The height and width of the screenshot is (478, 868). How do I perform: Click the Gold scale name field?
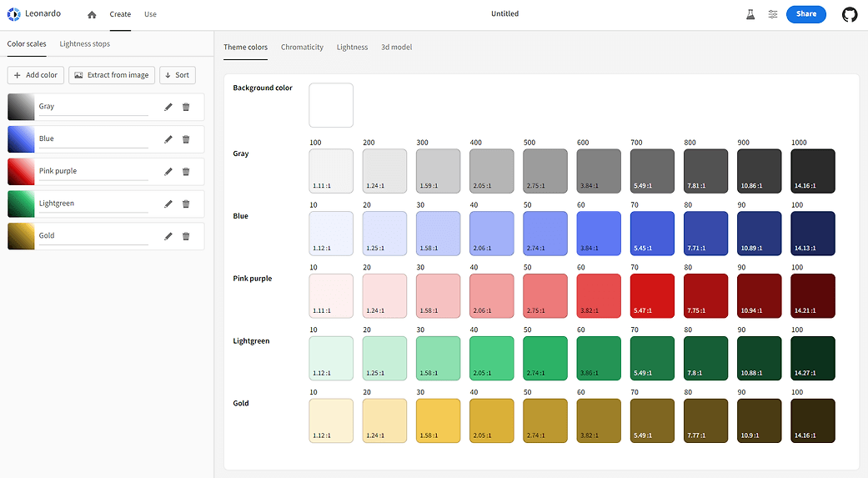(93, 236)
